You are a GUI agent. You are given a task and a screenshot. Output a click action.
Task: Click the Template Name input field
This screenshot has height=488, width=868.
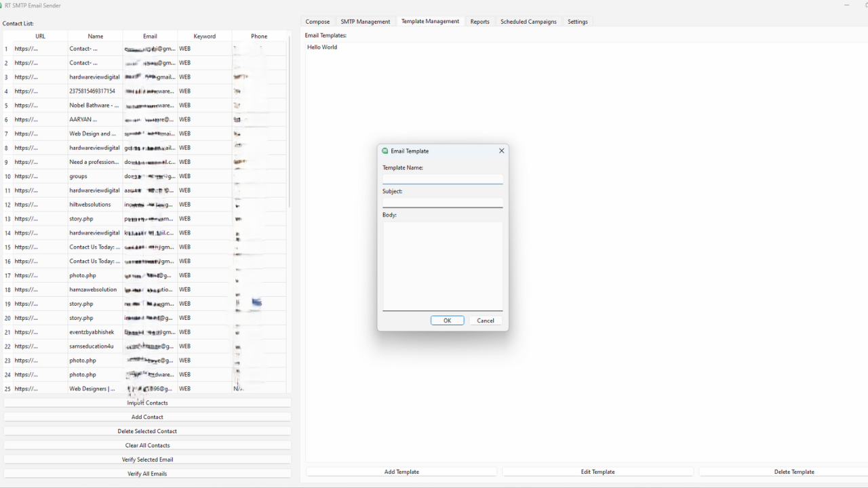point(442,178)
